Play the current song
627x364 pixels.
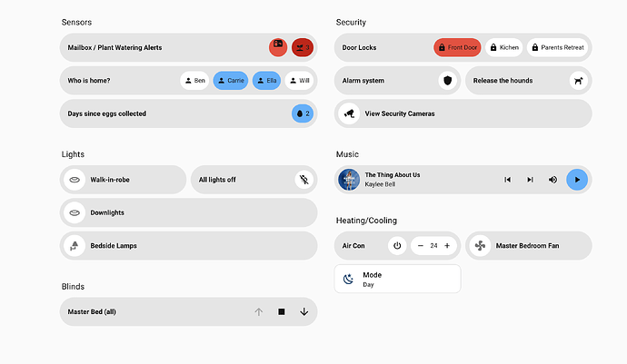(x=576, y=180)
